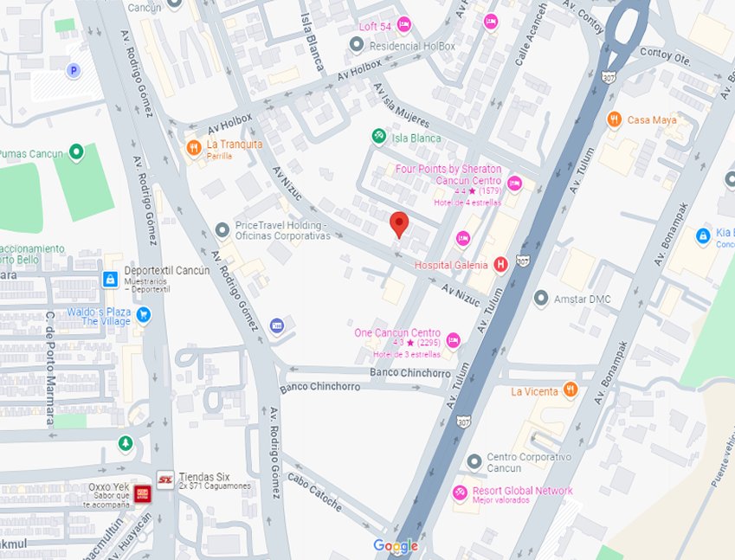
Task: Click the Centro Corporativo Cancun label
Action: coord(529,462)
